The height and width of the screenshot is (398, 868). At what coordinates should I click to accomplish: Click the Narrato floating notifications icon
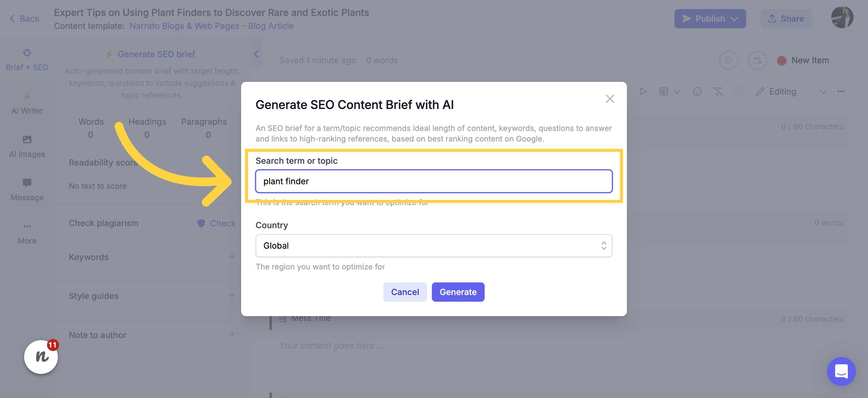[41, 356]
